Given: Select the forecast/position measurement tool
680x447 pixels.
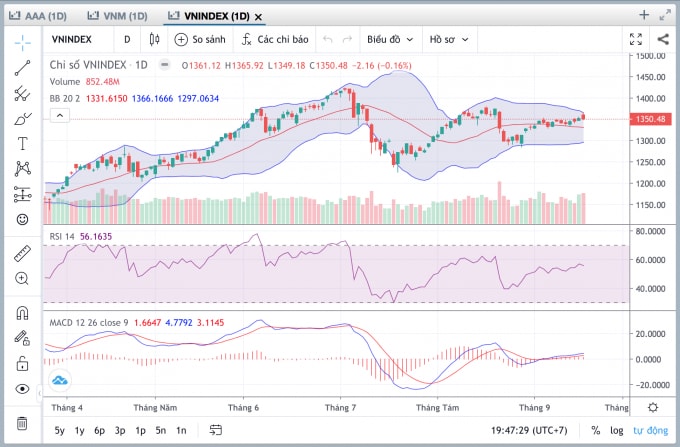Looking at the screenshot, I should coord(22,194).
